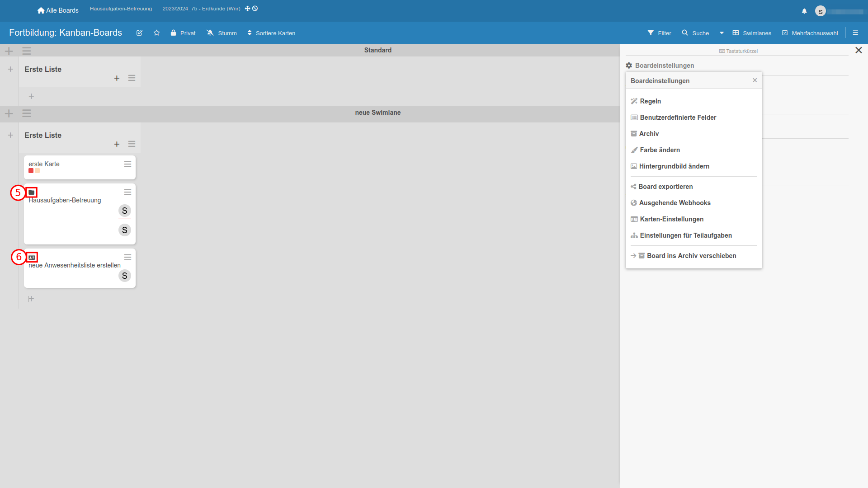Toggle the Stumm mute notifications option

coord(222,33)
